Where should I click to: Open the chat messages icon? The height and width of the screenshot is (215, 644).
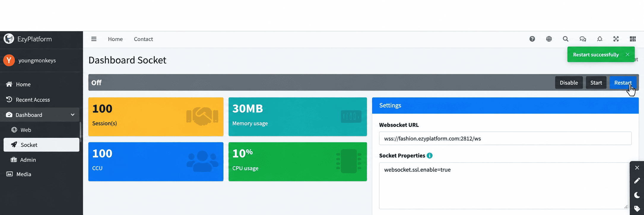tap(583, 39)
